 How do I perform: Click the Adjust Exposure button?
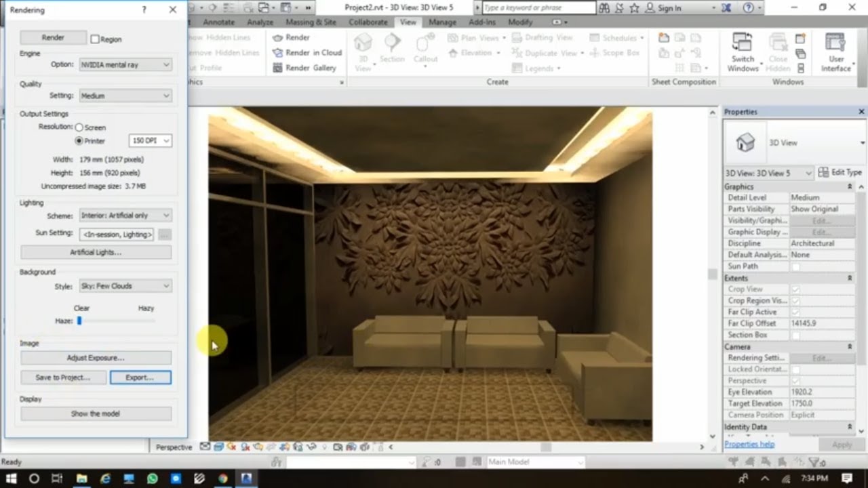96,357
